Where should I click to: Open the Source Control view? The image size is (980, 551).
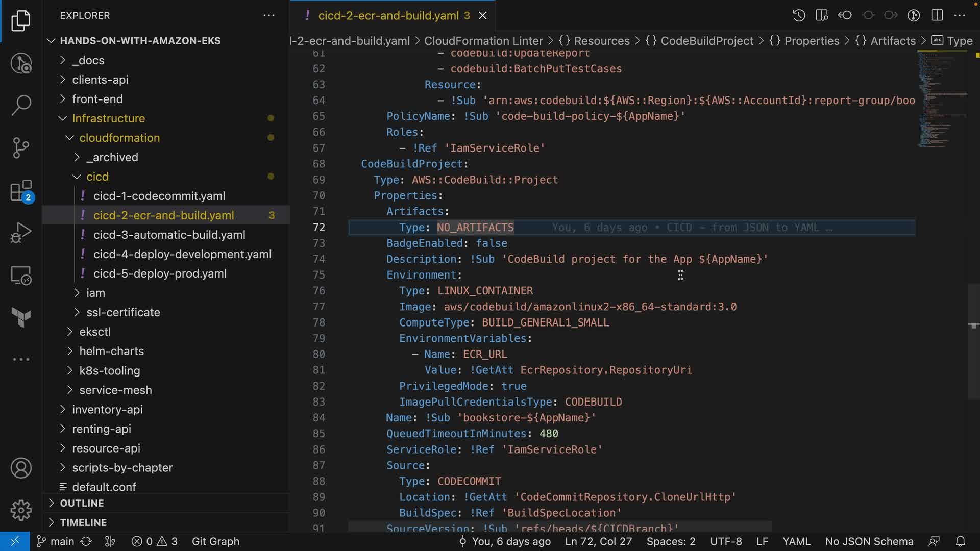21,148
